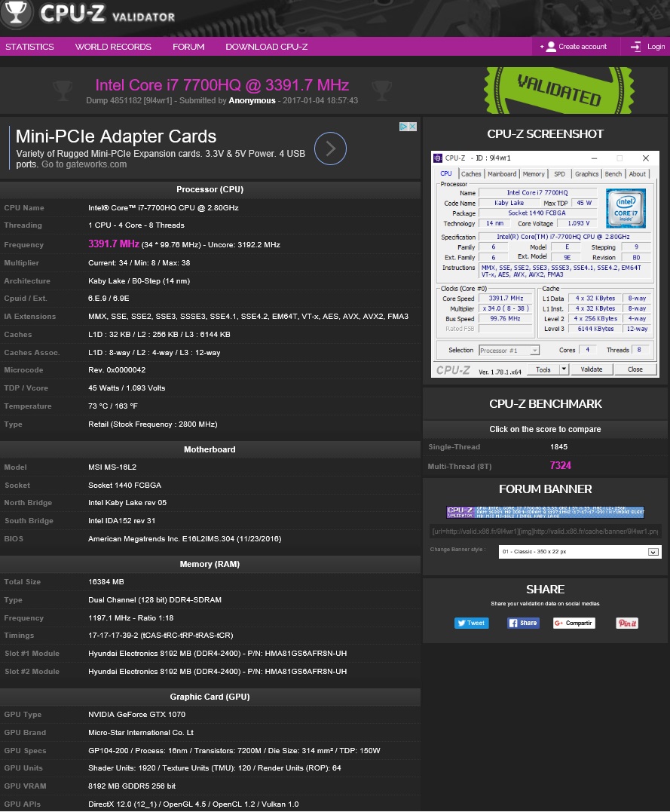This screenshot has width=670, height=812.
Task: Open the Processor #1 selection dropdown
Action: [509, 351]
